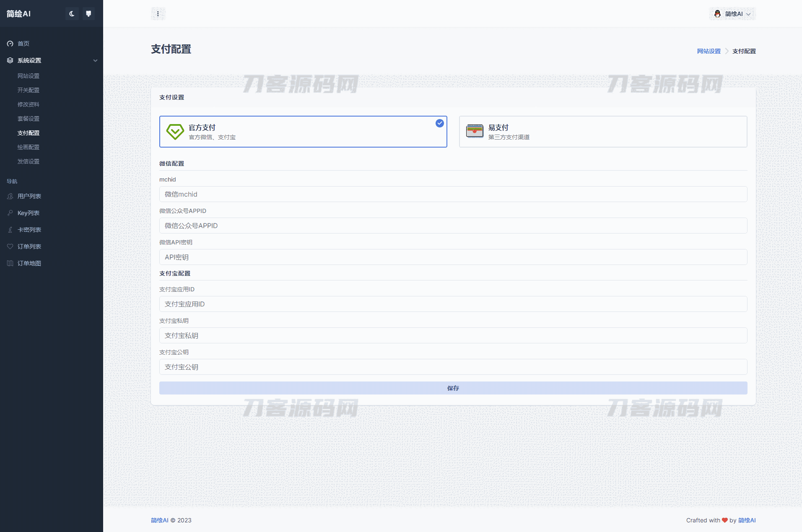Image resolution: width=802 pixels, height=532 pixels.
Task: Click the blue checkmark on 官方支付
Action: (x=439, y=123)
